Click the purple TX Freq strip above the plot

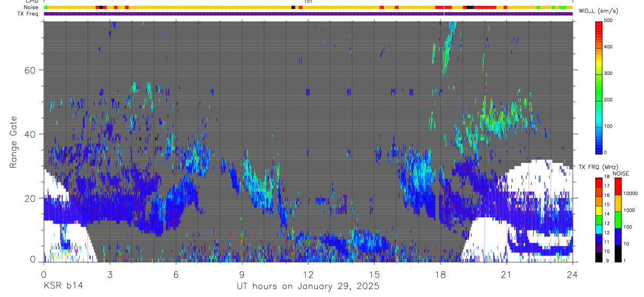coord(308,14)
